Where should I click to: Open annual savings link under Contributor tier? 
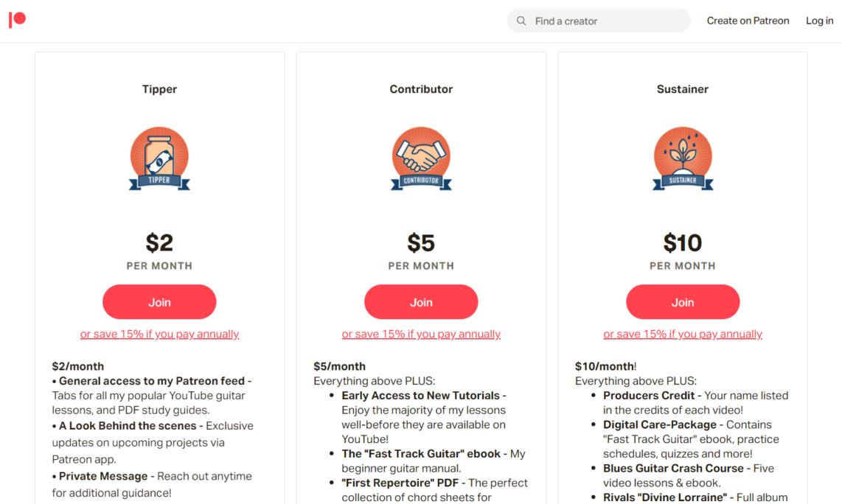421,334
